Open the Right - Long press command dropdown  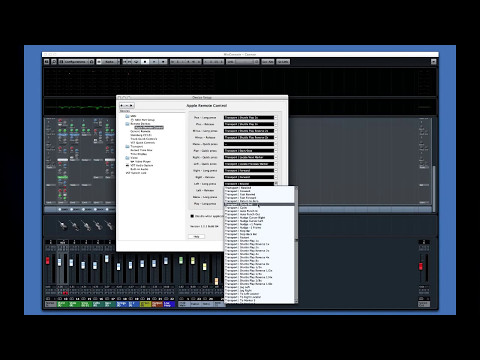coord(250,170)
